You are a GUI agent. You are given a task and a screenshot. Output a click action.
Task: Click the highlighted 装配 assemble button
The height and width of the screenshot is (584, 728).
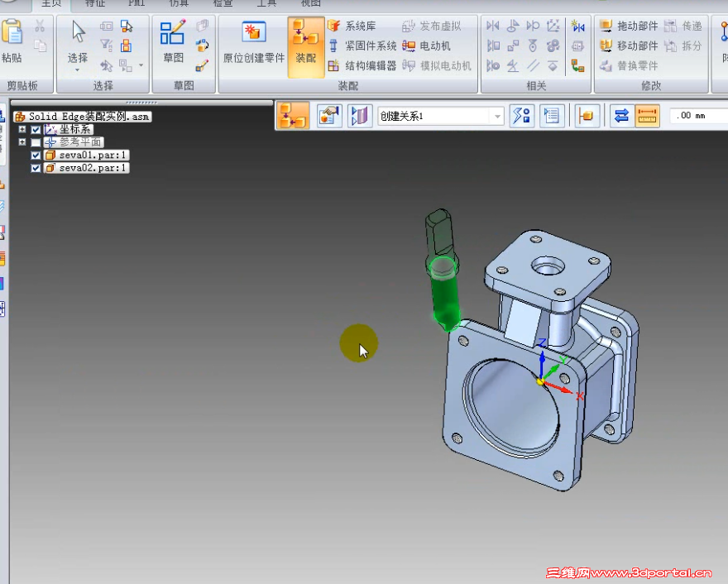click(305, 46)
